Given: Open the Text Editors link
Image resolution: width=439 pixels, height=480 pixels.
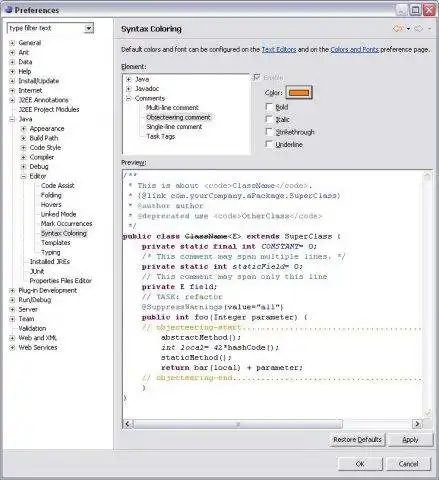Looking at the screenshot, I should point(279,50).
